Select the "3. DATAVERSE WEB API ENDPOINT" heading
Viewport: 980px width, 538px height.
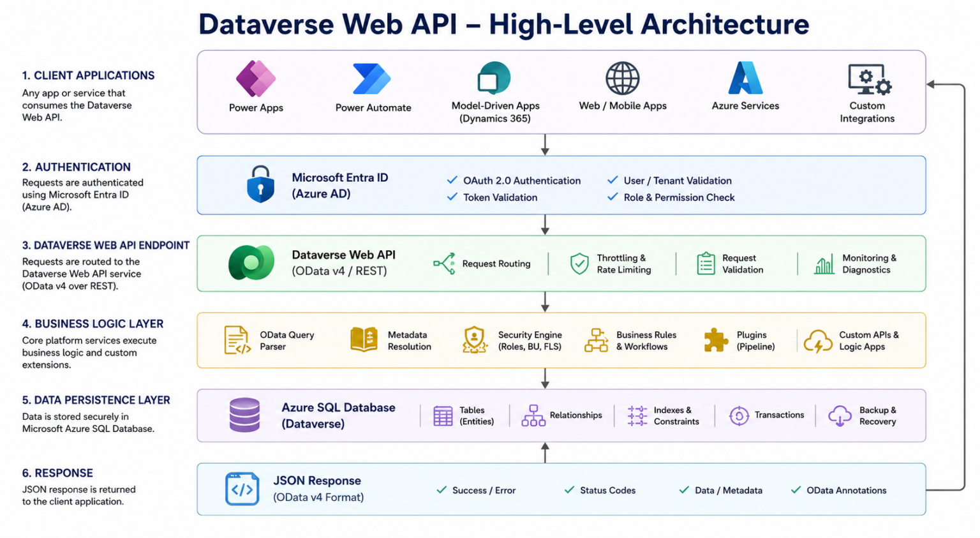106,245
